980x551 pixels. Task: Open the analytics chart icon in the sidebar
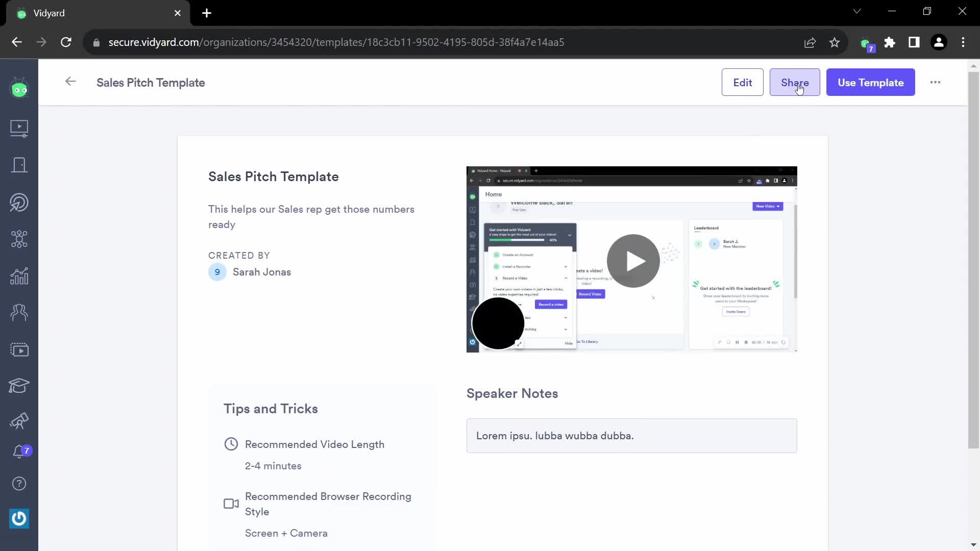[19, 276]
